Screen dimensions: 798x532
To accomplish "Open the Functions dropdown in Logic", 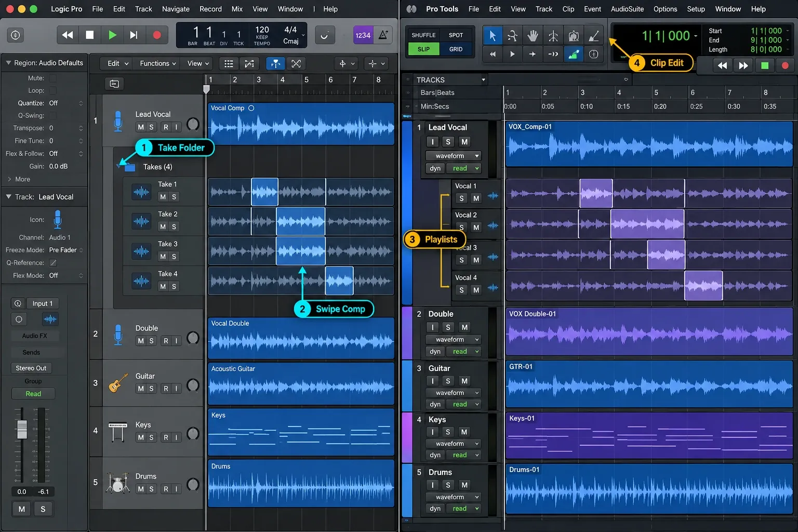I will click(x=158, y=63).
